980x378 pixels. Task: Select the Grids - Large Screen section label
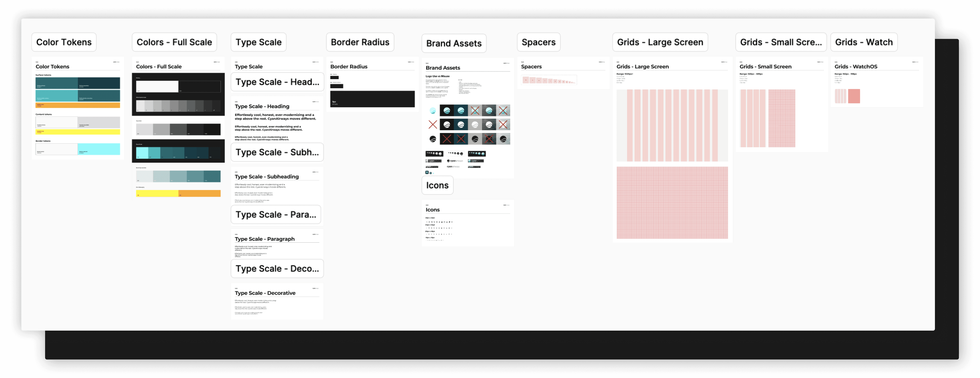point(660,42)
